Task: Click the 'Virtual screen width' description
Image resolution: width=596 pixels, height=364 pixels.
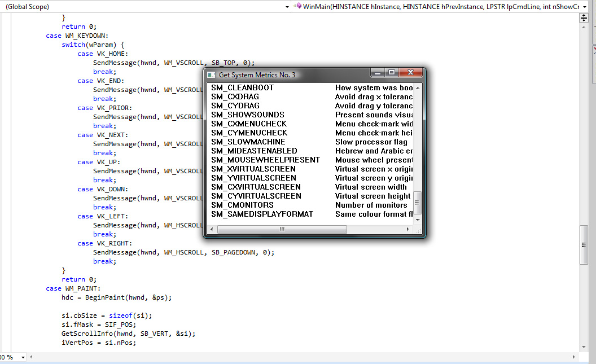Action: pyautogui.click(x=371, y=187)
